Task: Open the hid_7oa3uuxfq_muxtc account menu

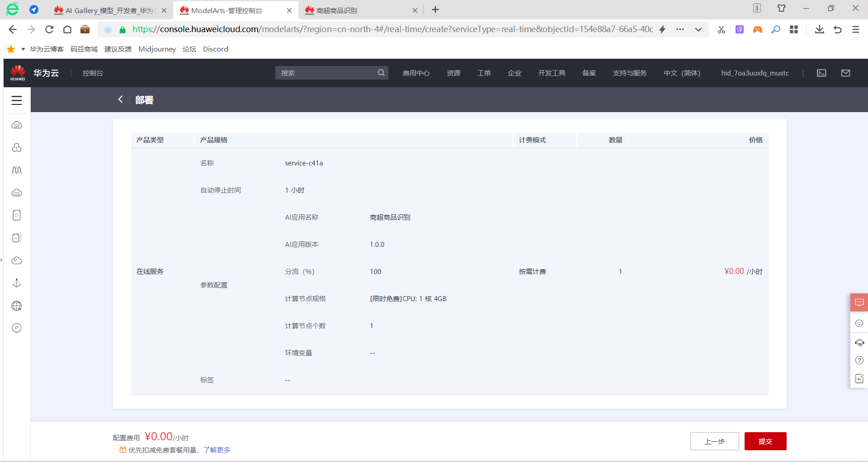Action: coord(755,73)
